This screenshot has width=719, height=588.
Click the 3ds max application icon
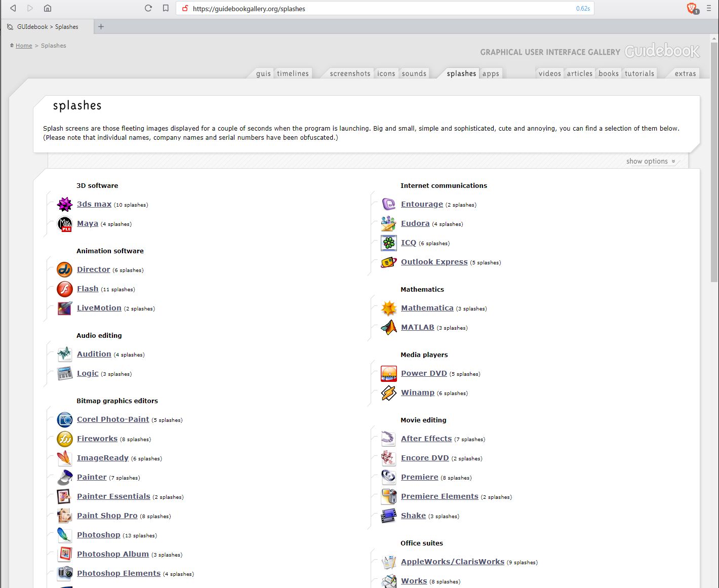pyautogui.click(x=65, y=205)
